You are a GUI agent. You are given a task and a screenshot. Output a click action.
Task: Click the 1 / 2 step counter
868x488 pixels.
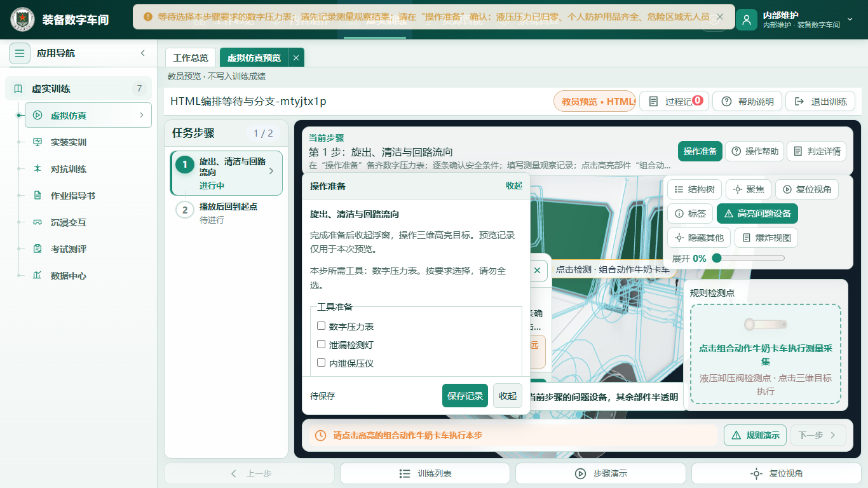point(263,133)
